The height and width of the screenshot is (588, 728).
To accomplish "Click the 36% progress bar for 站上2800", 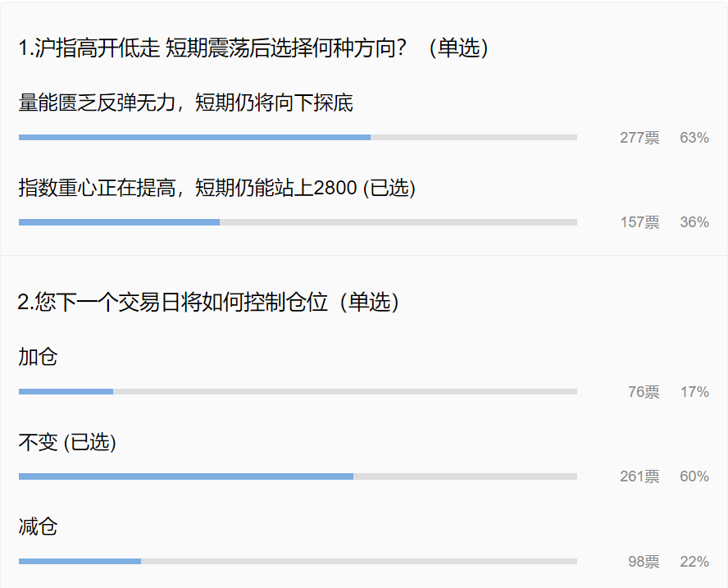I will pos(298,222).
